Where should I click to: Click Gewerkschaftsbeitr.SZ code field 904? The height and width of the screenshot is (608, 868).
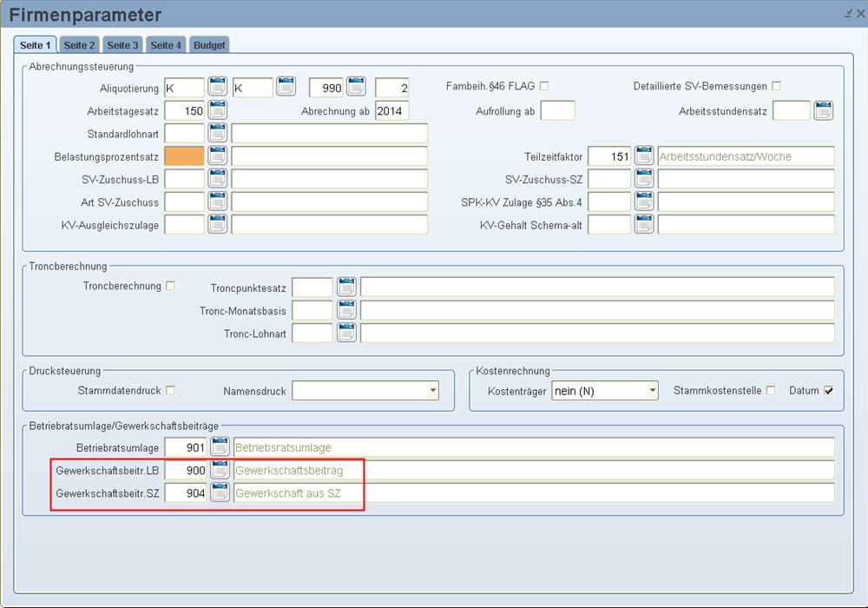(186, 492)
